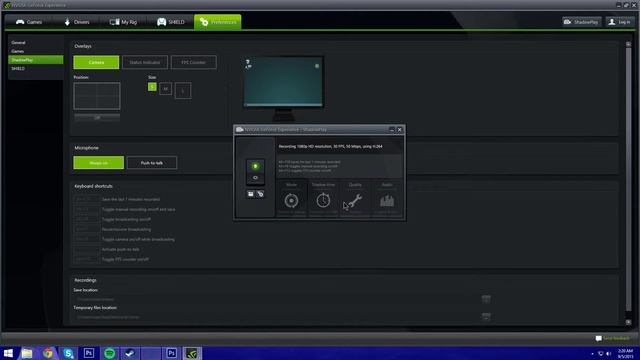Click the Save location path field
This screenshot has width=640, height=360.
276,299
